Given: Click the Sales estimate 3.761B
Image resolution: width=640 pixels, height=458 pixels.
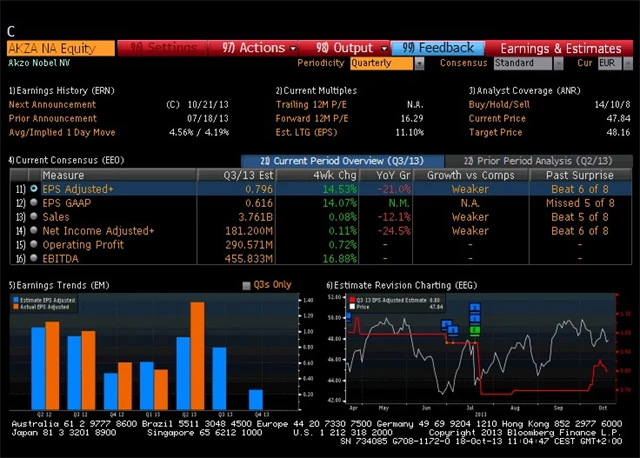Looking at the screenshot, I should (x=256, y=217).
